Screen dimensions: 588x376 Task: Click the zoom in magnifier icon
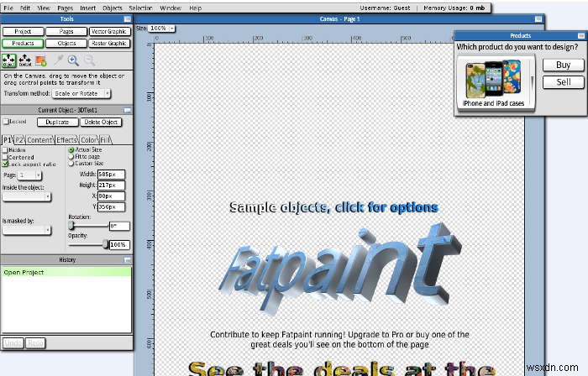point(73,60)
